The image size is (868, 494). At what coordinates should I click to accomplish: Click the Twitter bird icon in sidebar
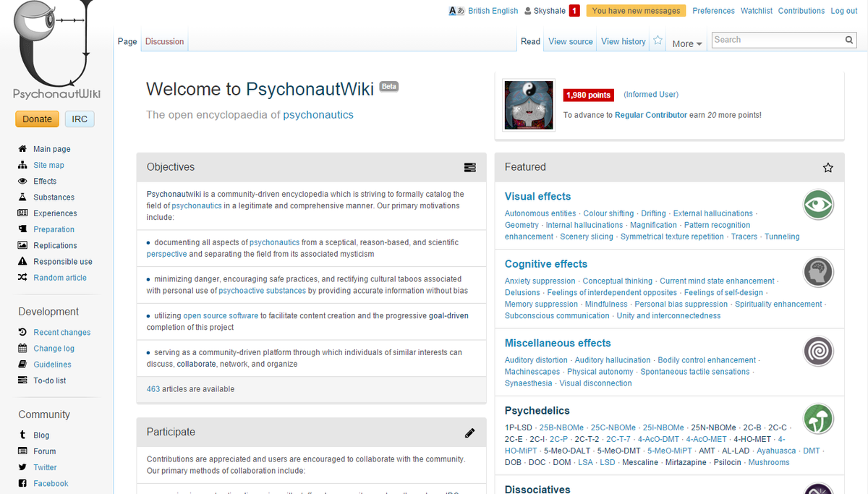[x=21, y=467]
